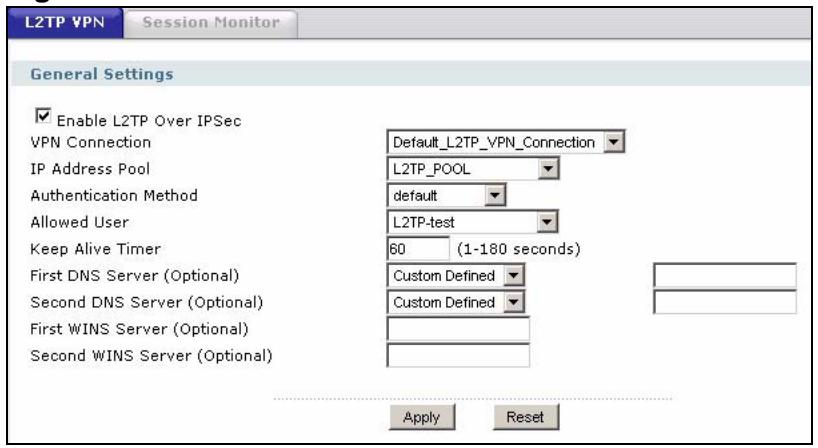The height and width of the screenshot is (448, 818).
Task: Focus the Second DNS Server address field
Action: pos(725,302)
